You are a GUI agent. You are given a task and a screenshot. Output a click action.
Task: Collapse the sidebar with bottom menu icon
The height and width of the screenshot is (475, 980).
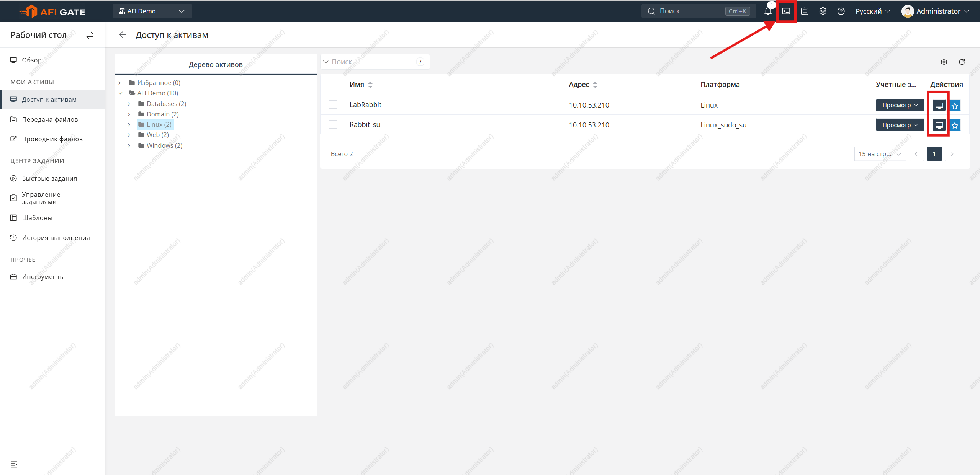pyautogui.click(x=14, y=464)
